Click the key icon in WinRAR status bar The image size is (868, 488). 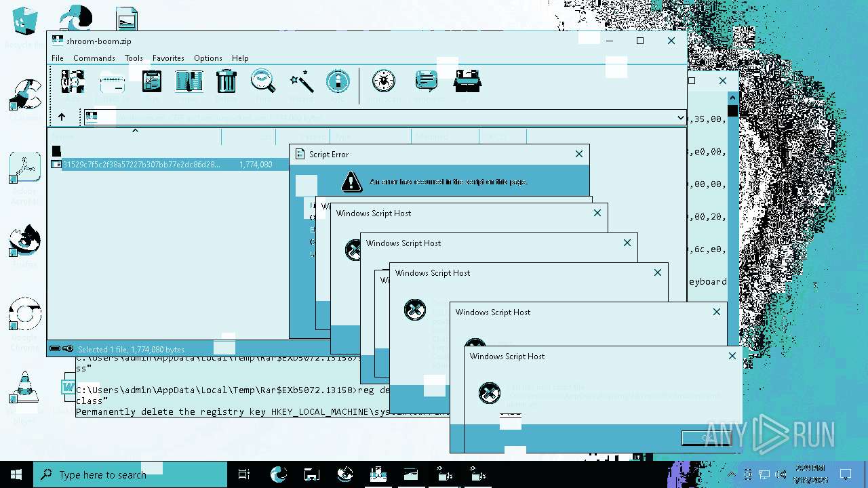[x=68, y=349]
